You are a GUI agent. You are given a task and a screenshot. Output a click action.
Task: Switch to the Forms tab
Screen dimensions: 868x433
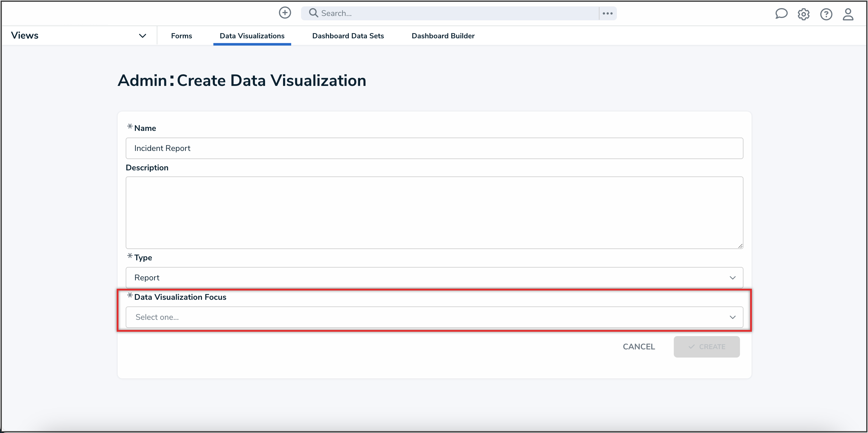[181, 36]
